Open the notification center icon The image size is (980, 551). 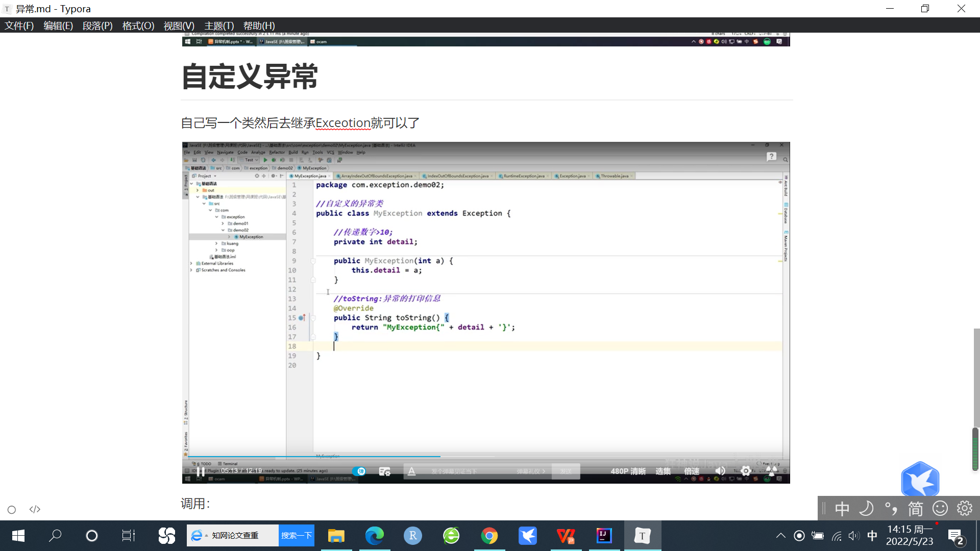(x=955, y=536)
